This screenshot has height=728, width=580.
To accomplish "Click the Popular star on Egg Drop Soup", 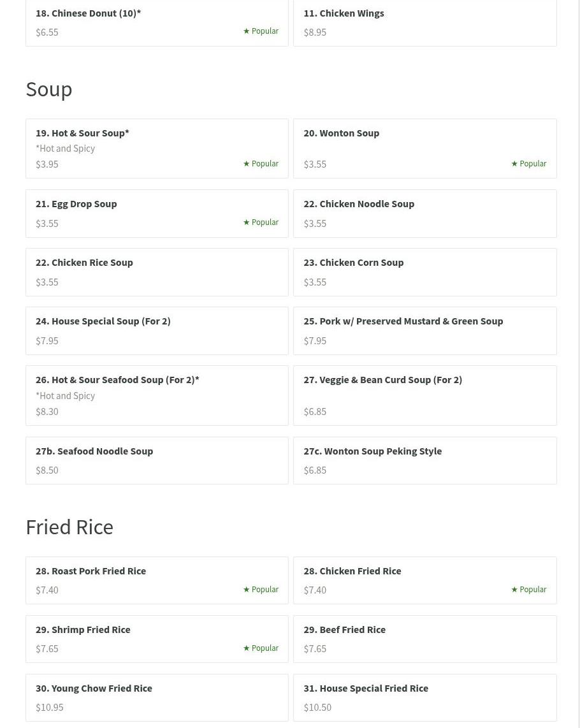I will click(x=247, y=222).
